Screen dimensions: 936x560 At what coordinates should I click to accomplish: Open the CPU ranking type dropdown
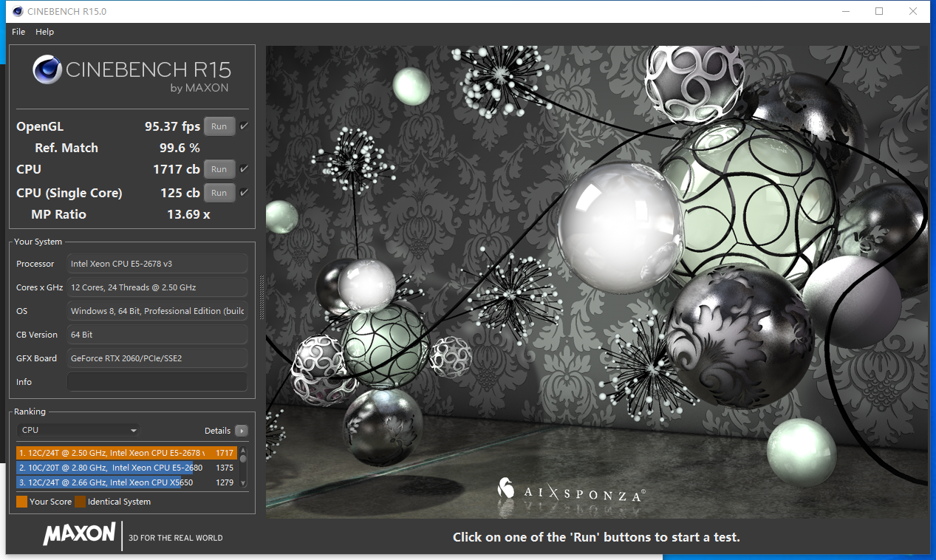pos(78,430)
